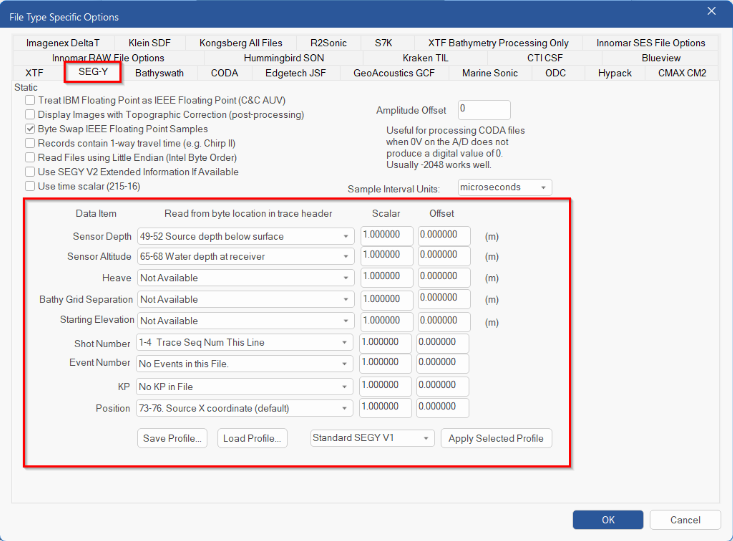Click the Amplitude Offset input field

click(484, 109)
